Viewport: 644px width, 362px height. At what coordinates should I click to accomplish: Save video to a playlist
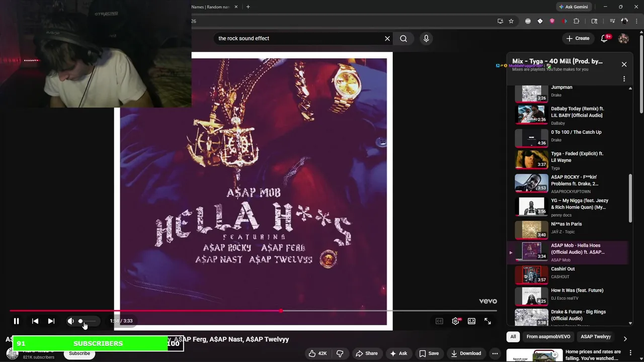(429, 353)
